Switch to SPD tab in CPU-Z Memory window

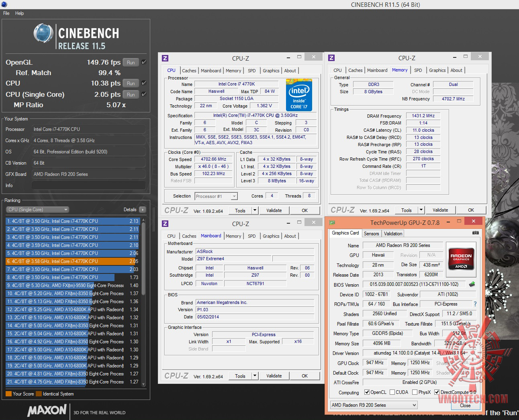pos(418,70)
